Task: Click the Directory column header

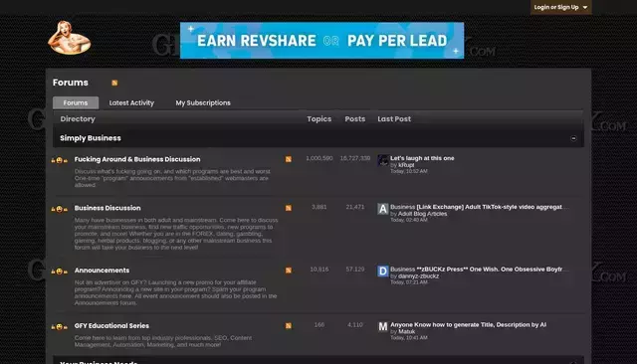Action: pyautogui.click(x=78, y=119)
